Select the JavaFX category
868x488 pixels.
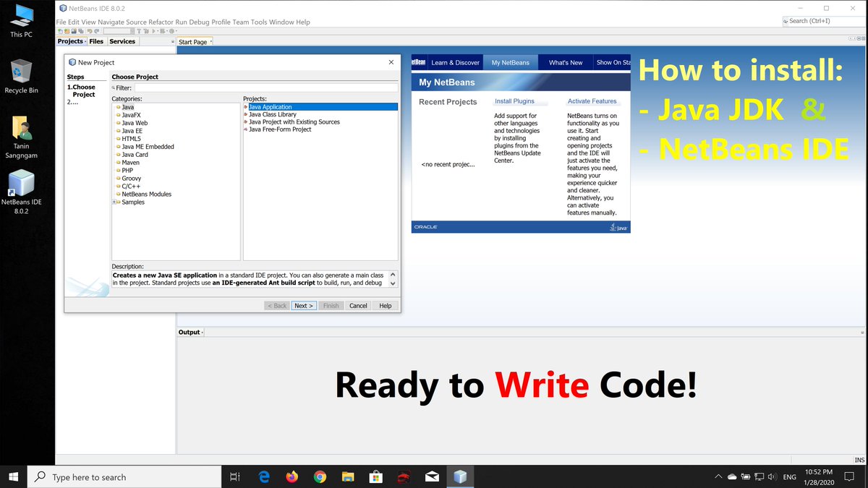pyautogui.click(x=131, y=115)
